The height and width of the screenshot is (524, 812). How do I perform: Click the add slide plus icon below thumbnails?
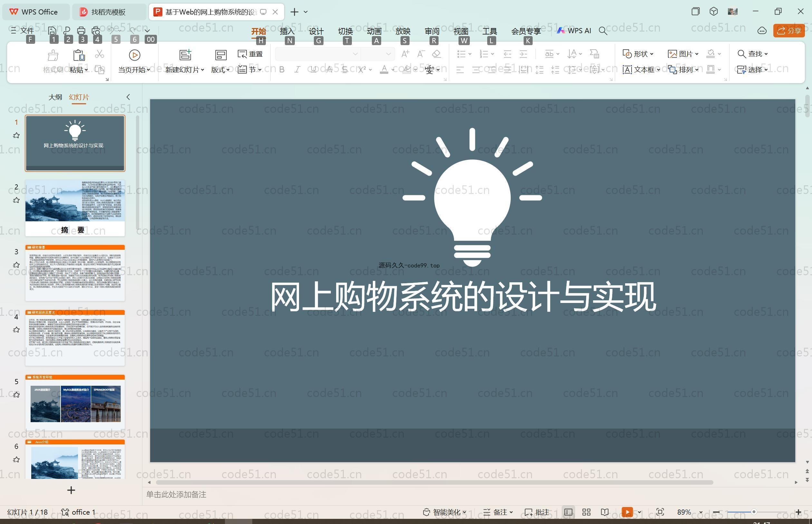click(71, 490)
